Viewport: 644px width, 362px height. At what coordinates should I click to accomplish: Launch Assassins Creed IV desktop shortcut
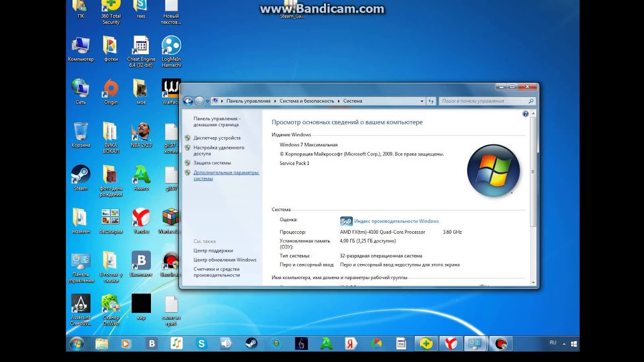point(80,310)
